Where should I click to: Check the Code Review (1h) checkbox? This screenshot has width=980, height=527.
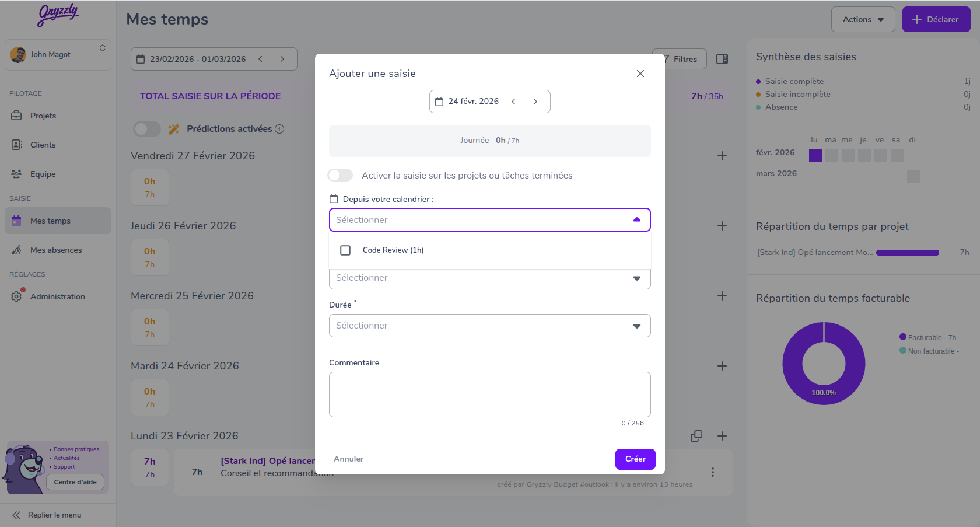tap(345, 250)
